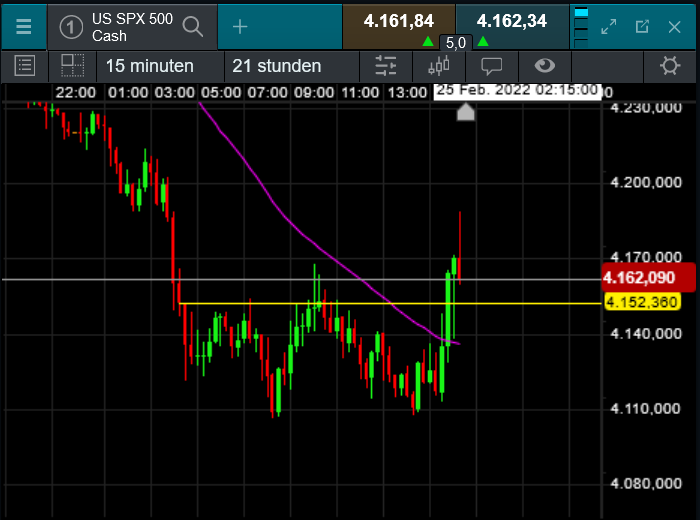Click the 4.110,000 price axis label
This screenshot has height=520, width=700.
(645, 408)
